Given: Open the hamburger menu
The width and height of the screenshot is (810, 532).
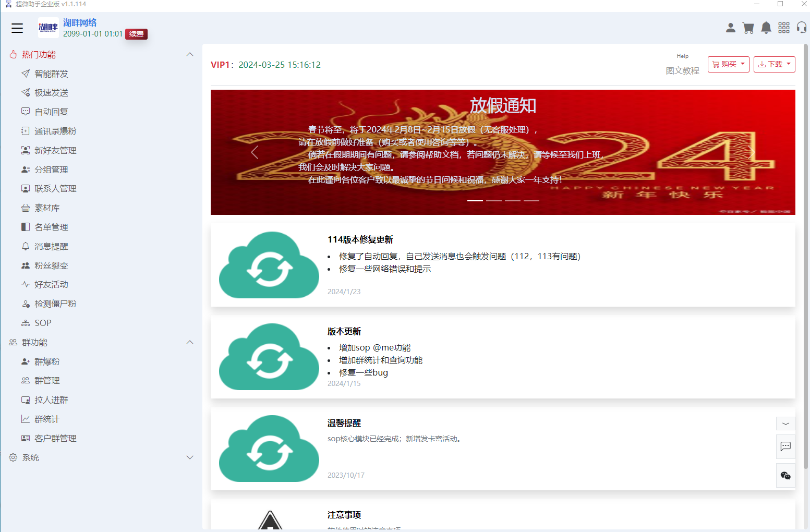Looking at the screenshot, I should pyautogui.click(x=17, y=28).
